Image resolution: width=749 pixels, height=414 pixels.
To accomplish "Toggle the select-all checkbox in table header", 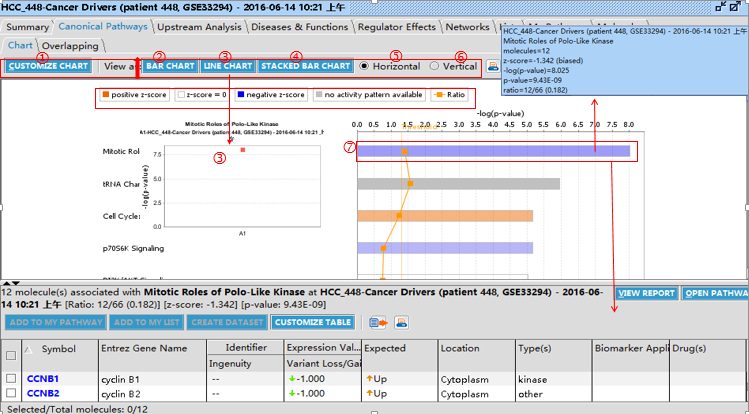I will 11,355.
